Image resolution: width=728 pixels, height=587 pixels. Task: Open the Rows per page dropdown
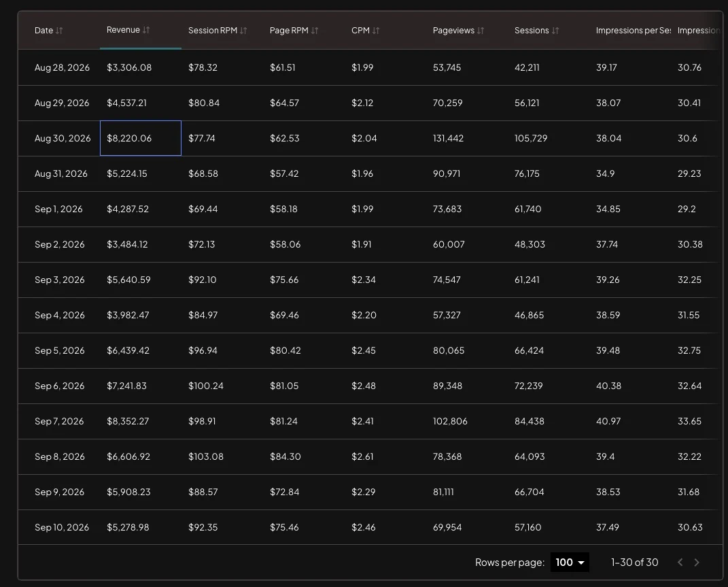click(x=570, y=563)
